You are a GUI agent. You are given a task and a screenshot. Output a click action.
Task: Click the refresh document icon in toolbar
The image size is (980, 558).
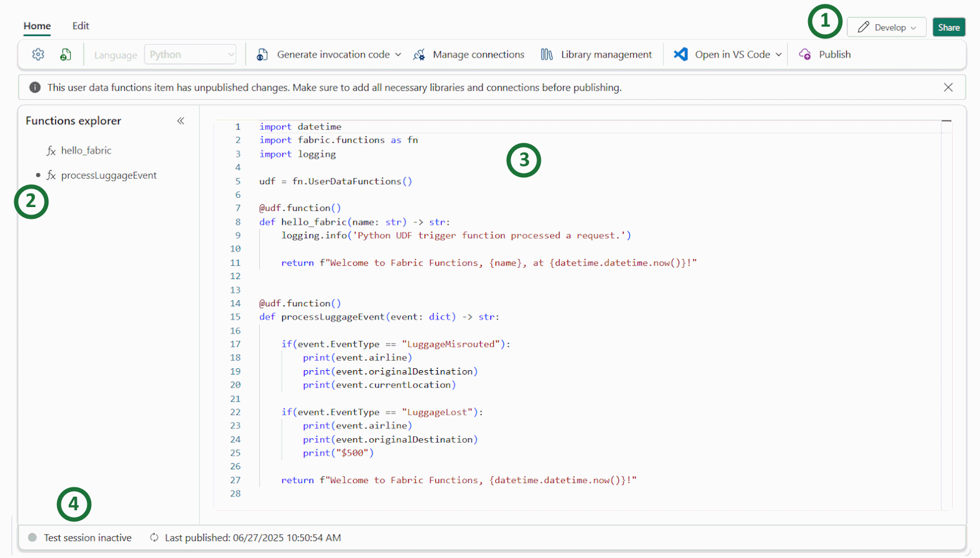[x=65, y=55]
